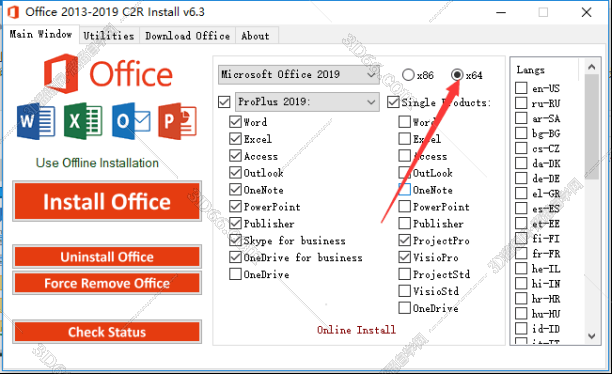Image resolution: width=612 pixels, height=374 pixels.
Task: Uncheck Access under ProPlus 2019
Action: (x=235, y=156)
